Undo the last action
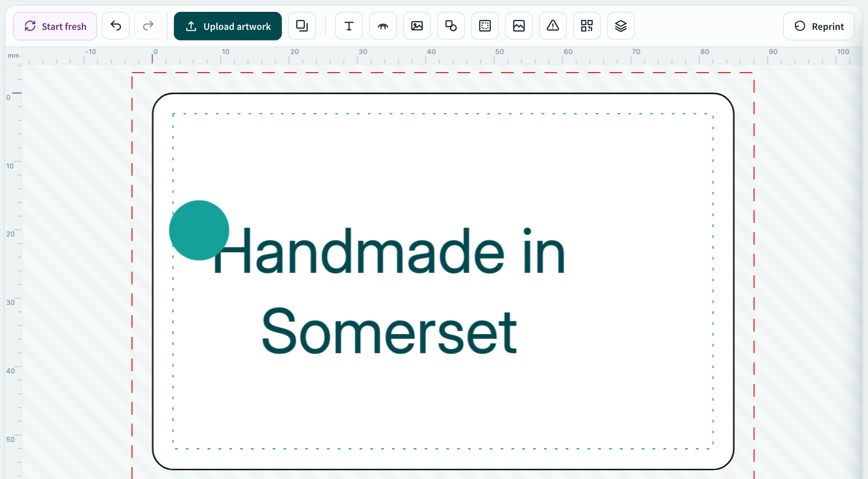Image resolution: width=868 pixels, height=479 pixels. [116, 26]
